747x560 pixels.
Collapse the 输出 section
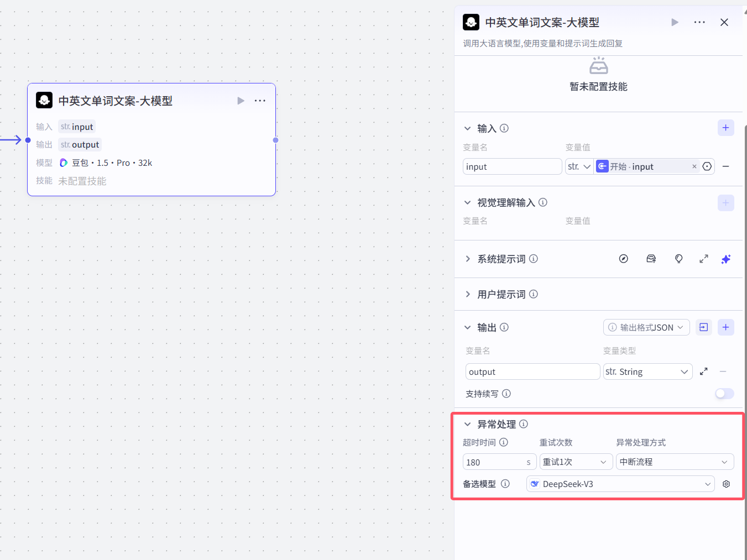tap(468, 327)
